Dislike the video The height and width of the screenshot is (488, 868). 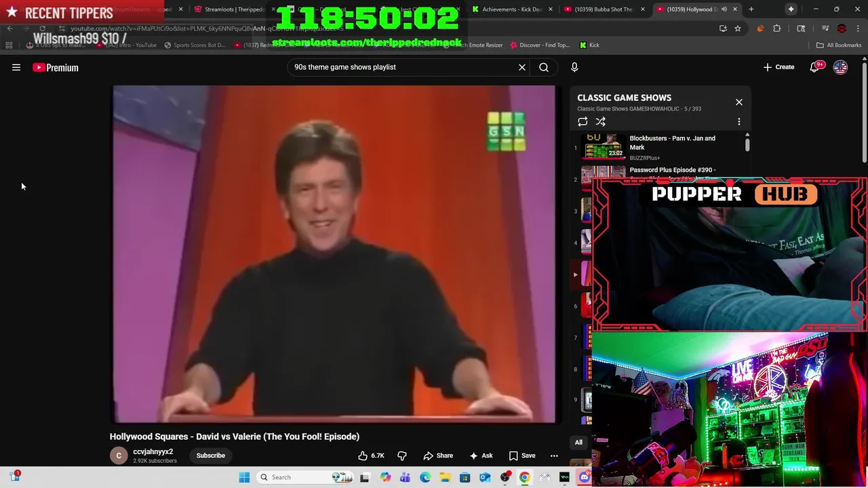click(x=401, y=455)
